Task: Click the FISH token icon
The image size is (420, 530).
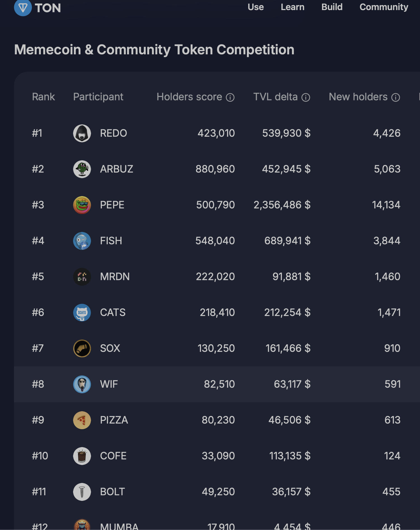Action: coord(82,241)
